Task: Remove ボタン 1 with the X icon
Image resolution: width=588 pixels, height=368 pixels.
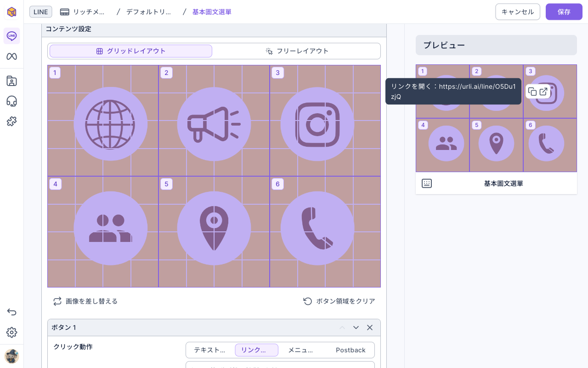Action: (x=370, y=328)
